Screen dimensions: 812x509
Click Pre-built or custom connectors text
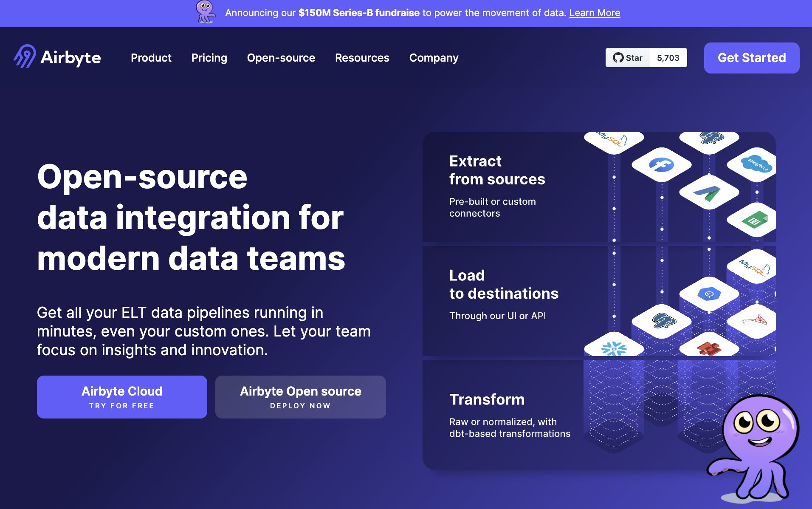[x=493, y=207]
